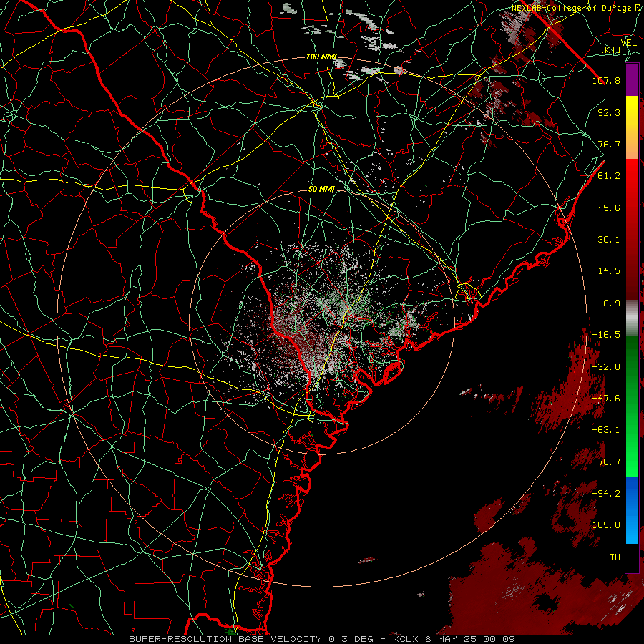644x644 pixels.
Task: Click the 100 NMI range ring label
Action: pyautogui.click(x=321, y=57)
